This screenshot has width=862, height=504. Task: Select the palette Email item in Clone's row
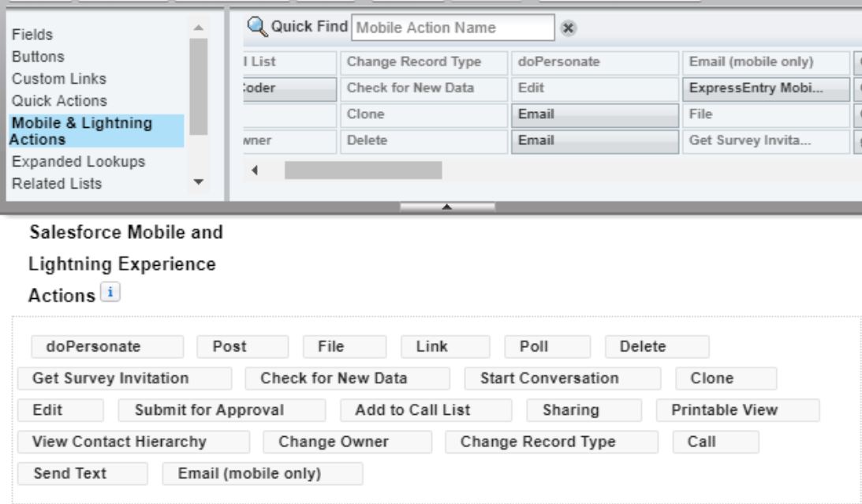[595, 115]
